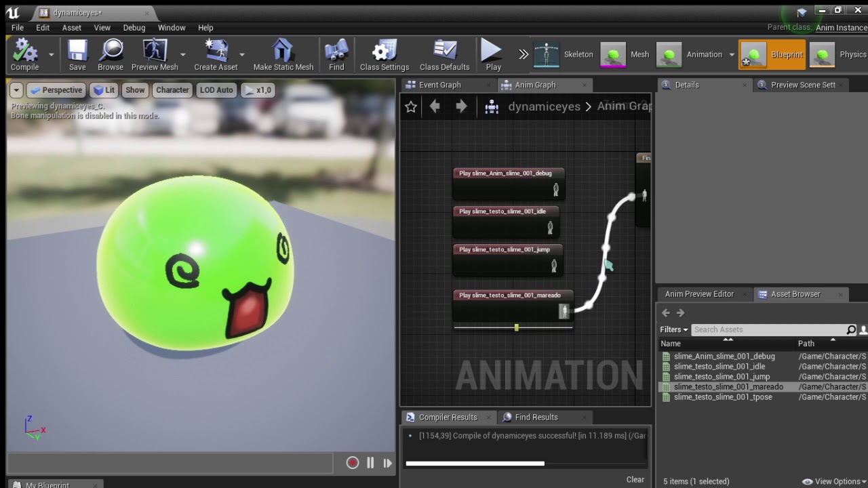
Task: Expand the Create Asset dropdown arrow
Action: (x=242, y=54)
